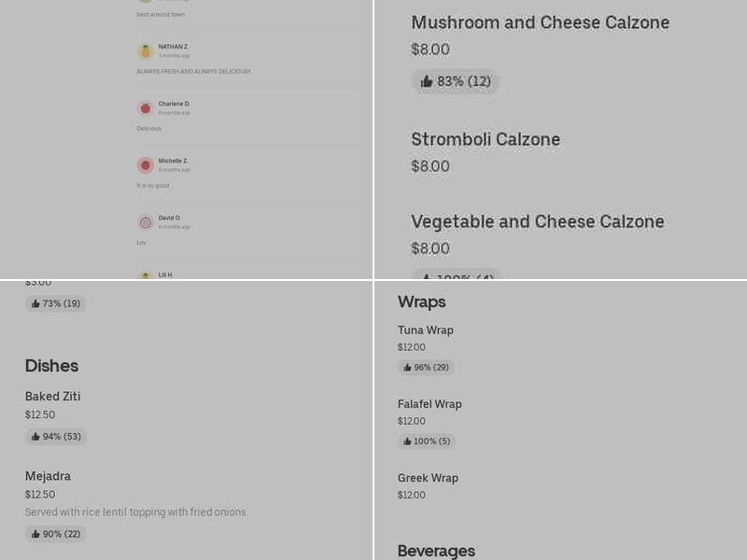747x560 pixels.
Task: Open the Stromboli Calzone menu item
Action: click(x=486, y=138)
